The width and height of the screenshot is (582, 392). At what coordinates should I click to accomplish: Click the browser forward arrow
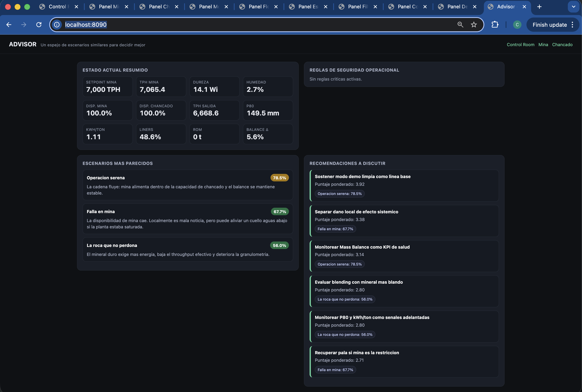(x=24, y=24)
